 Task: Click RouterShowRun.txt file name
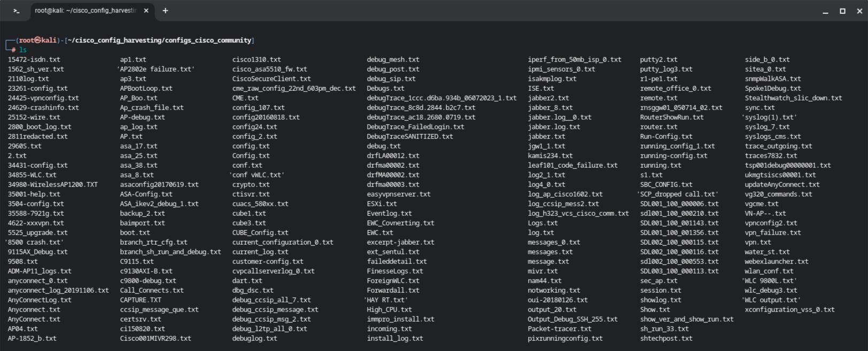point(672,118)
